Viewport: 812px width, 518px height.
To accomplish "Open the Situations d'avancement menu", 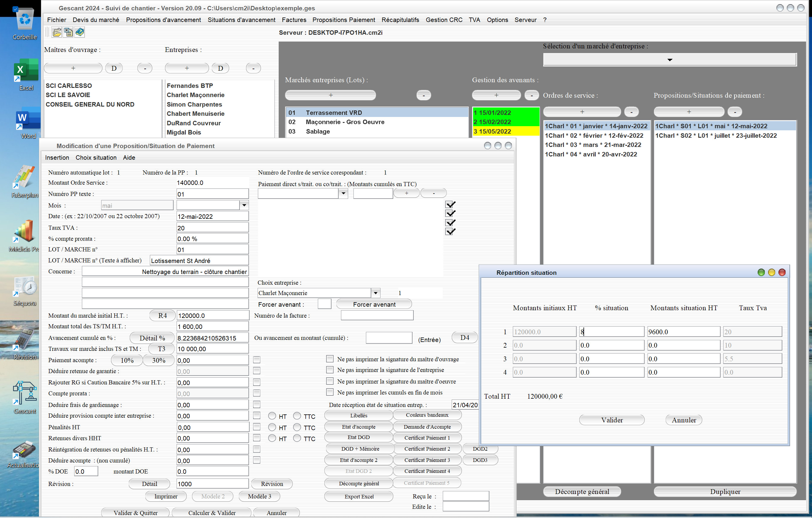I will click(242, 20).
